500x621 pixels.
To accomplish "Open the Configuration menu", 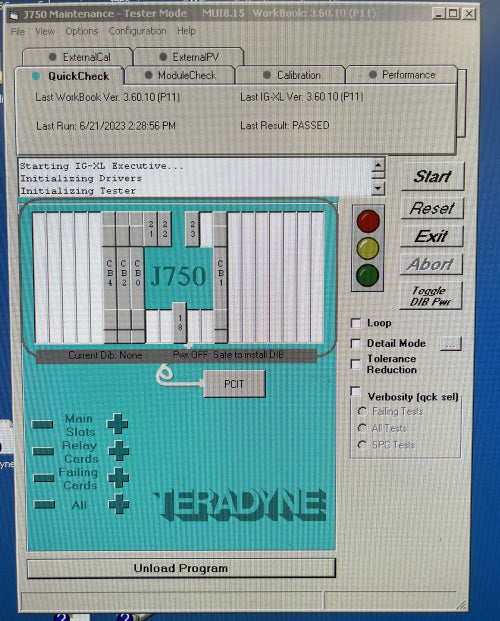I will click(x=137, y=31).
